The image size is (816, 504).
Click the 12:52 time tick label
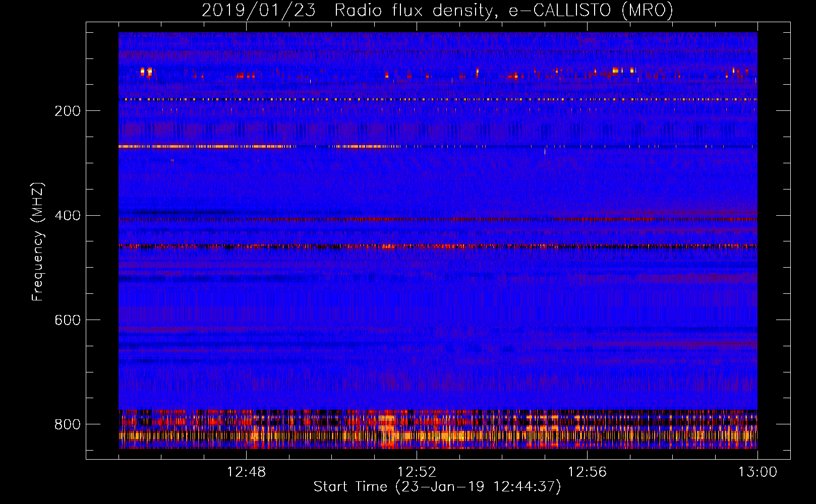417,472
